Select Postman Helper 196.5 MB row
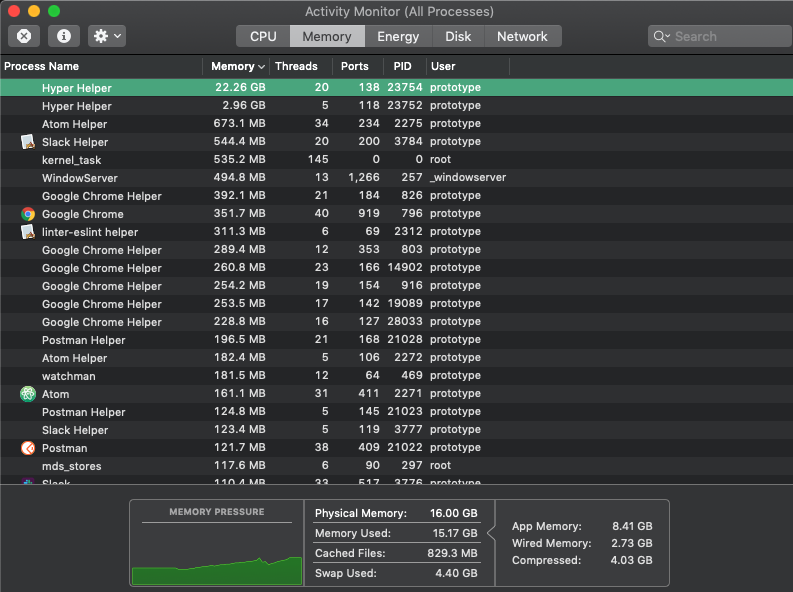 point(396,340)
